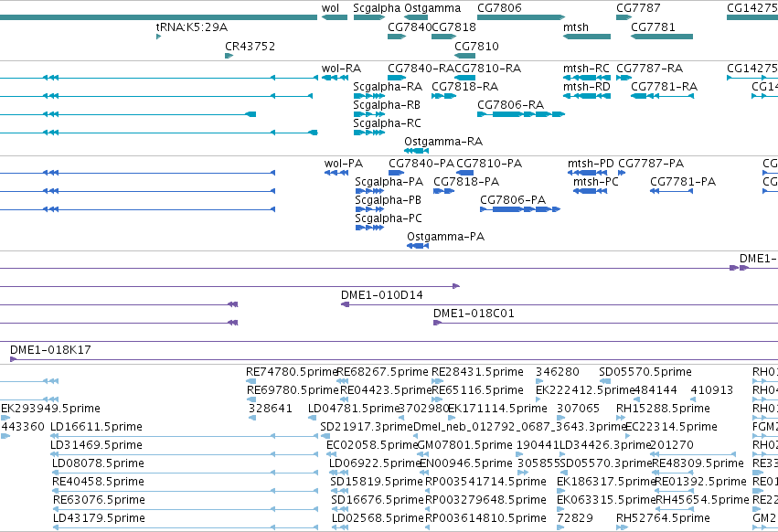The width and height of the screenshot is (778, 532).
Task: Click the Scgalpha-PB protein label
Action: (x=388, y=200)
